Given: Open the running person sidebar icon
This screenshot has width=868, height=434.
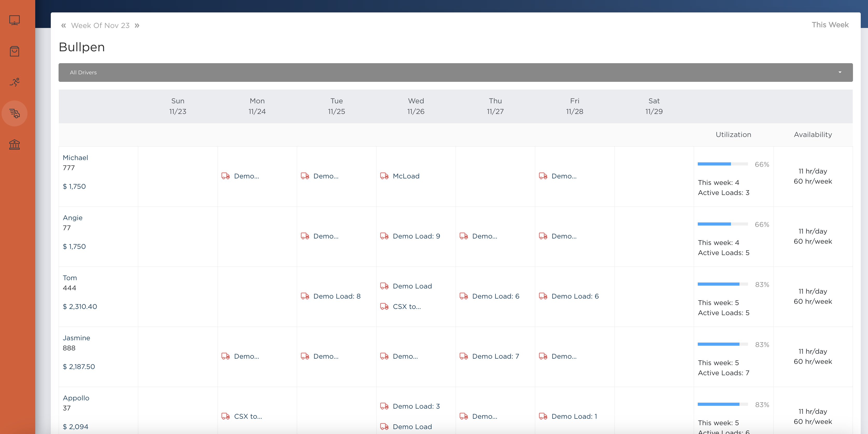Looking at the screenshot, I should tap(15, 82).
